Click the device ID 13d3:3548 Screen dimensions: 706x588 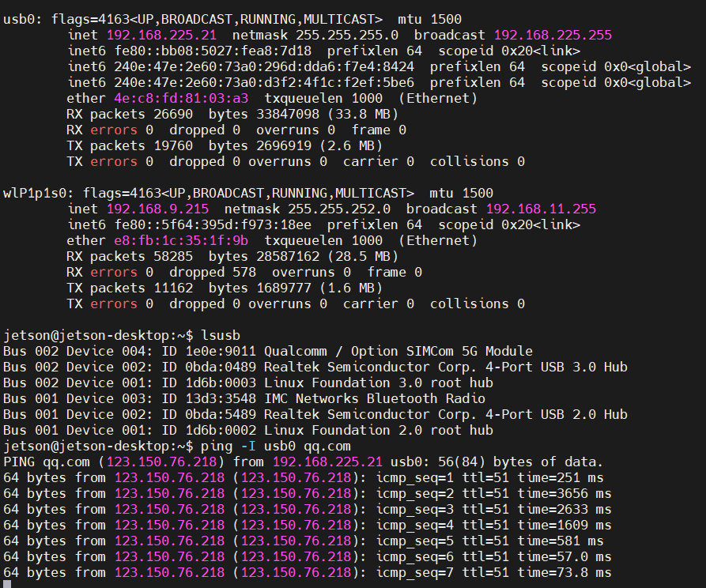click(x=221, y=398)
